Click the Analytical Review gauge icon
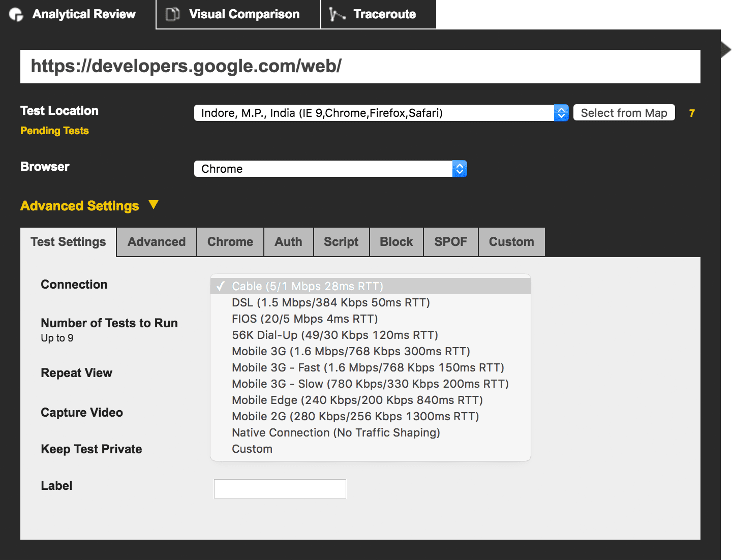This screenshot has width=732, height=560. coord(16,14)
